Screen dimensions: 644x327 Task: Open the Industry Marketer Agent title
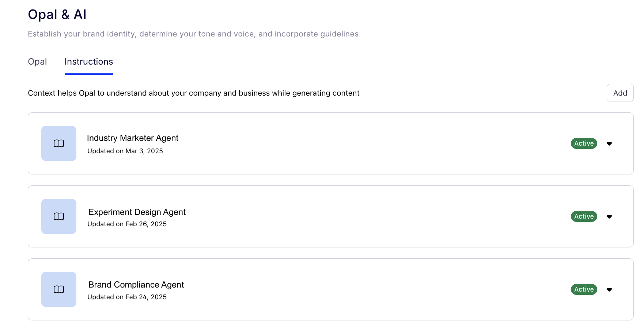pos(133,138)
